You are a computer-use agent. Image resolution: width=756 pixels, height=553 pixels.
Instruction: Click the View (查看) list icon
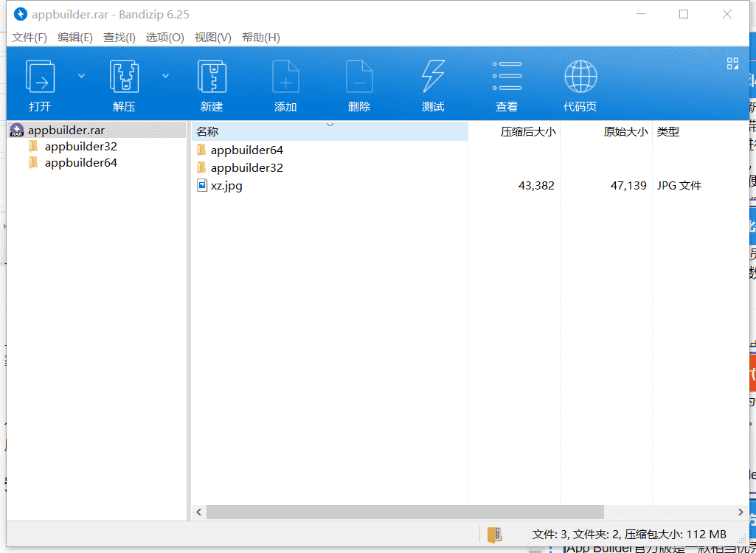pos(507,76)
